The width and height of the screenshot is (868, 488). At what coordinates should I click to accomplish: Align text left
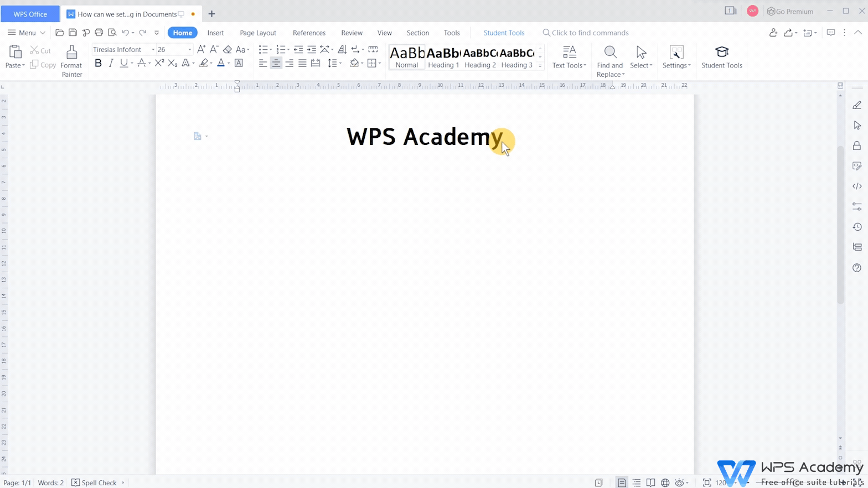coord(263,63)
